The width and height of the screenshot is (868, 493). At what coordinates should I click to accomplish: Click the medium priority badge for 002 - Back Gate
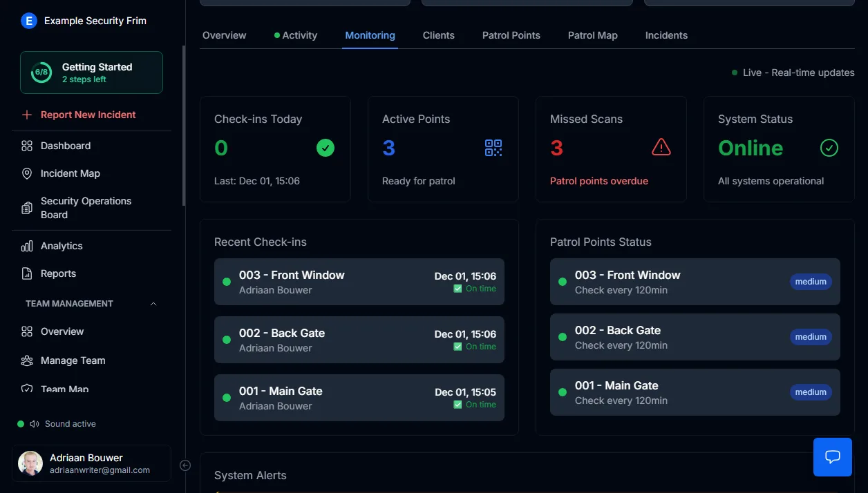(811, 337)
